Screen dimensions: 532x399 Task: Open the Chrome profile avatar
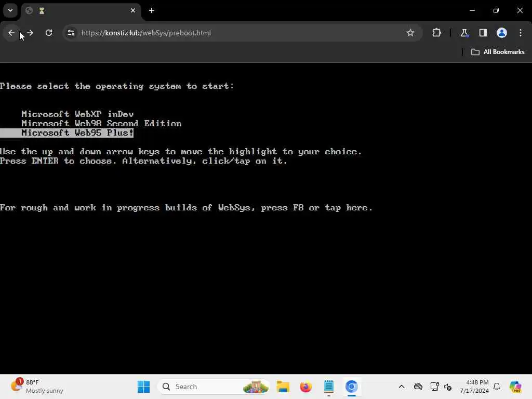(x=502, y=33)
